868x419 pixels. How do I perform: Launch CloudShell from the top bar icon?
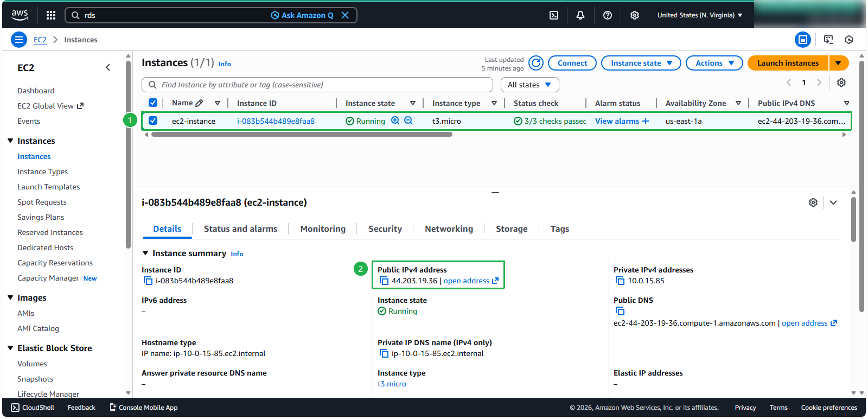click(554, 15)
